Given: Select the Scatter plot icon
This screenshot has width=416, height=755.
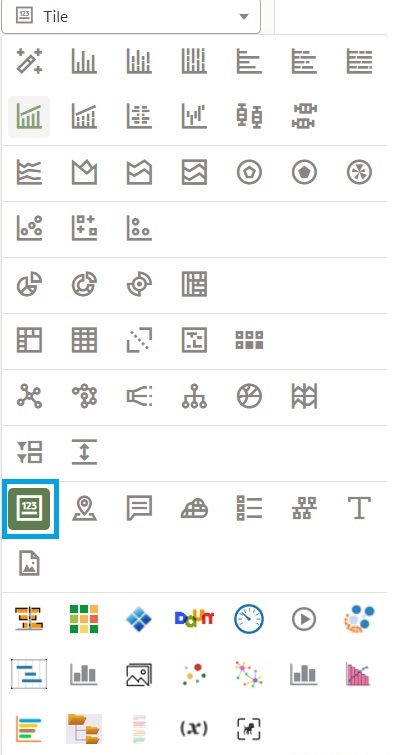Looking at the screenshot, I should pos(29,228).
